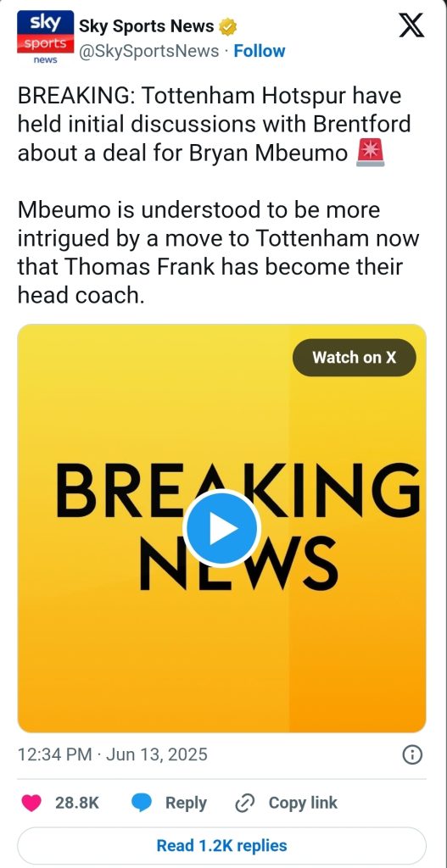The width and height of the screenshot is (447, 868).
Task: Click the Sky Sports News avatar logo
Action: point(46,36)
